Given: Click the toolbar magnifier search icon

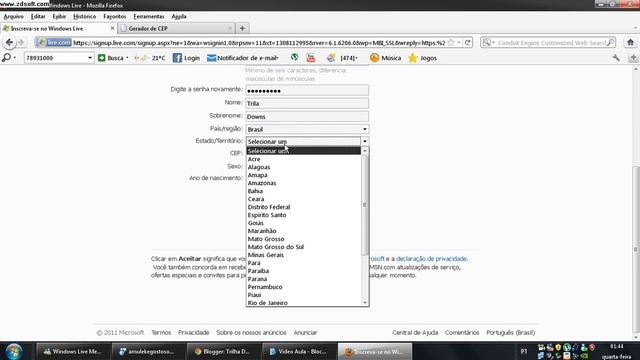Looking at the screenshot, I should pos(6,58).
